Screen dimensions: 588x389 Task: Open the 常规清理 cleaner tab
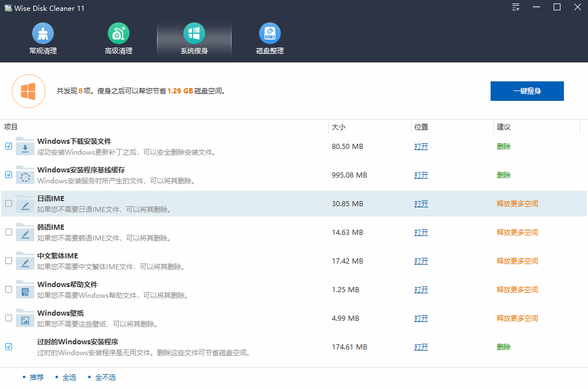pyautogui.click(x=43, y=39)
